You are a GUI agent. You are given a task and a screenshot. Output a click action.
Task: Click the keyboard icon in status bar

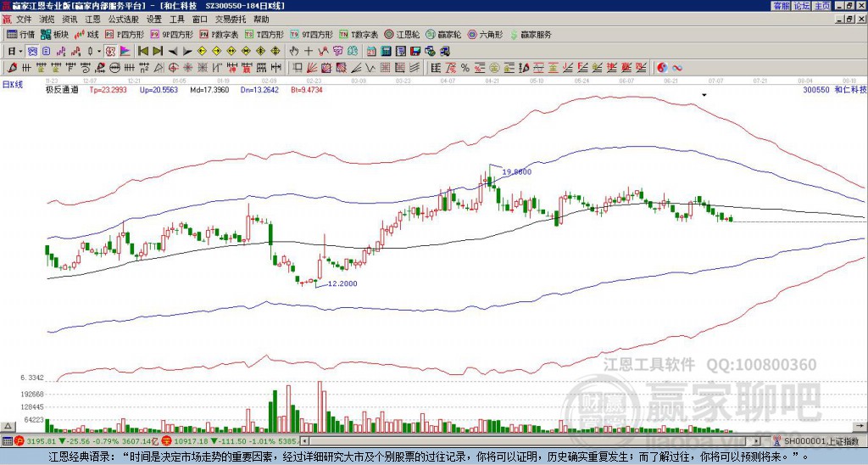click(7, 441)
